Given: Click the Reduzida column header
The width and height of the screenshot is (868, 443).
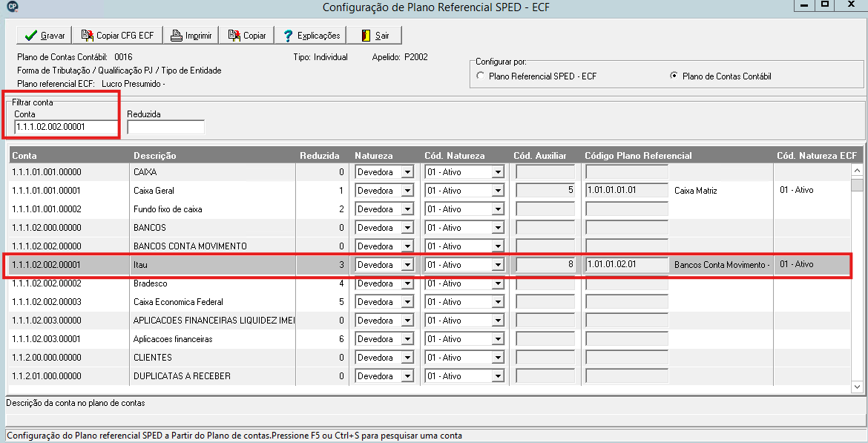Looking at the screenshot, I should [x=320, y=156].
